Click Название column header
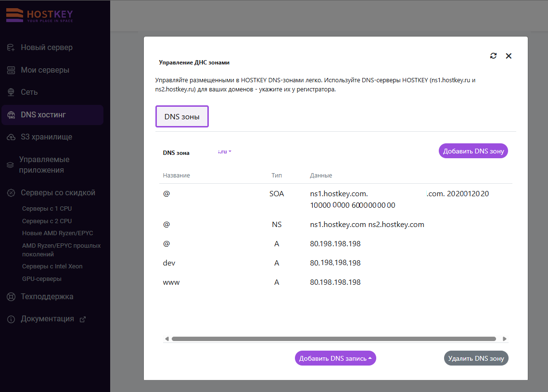Viewport: 548px width, 392px height. click(x=177, y=176)
